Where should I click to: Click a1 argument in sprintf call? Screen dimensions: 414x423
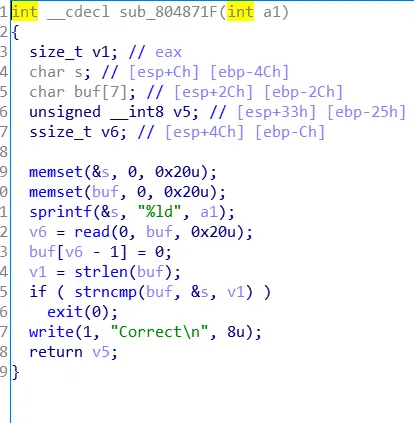209,212
